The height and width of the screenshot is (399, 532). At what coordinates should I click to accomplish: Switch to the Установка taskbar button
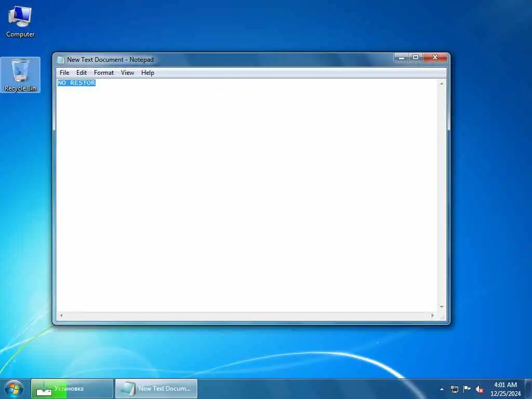pyautogui.click(x=72, y=389)
